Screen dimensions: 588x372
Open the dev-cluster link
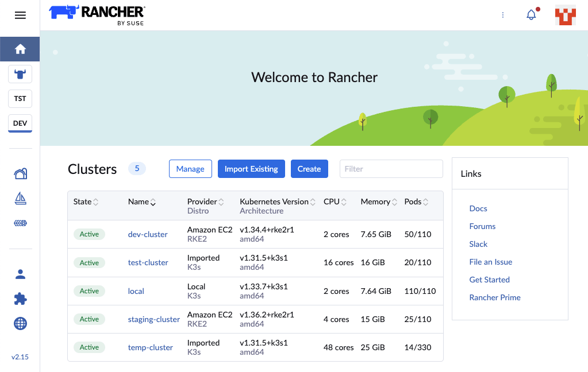148,235
